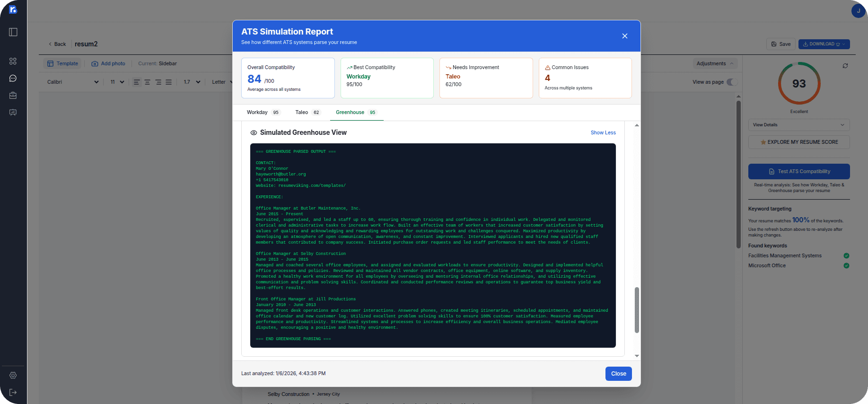868x404 pixels.
Task: Expand the View Details dropdown
Action: [x=798, y=125]
